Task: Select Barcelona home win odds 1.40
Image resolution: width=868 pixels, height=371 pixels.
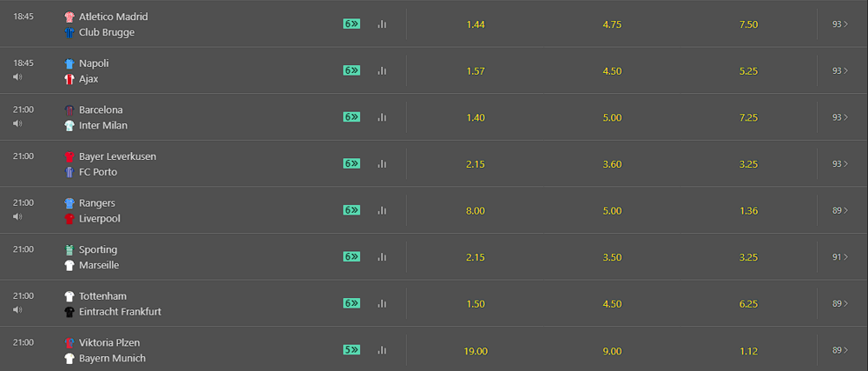Action: [476, 117]
